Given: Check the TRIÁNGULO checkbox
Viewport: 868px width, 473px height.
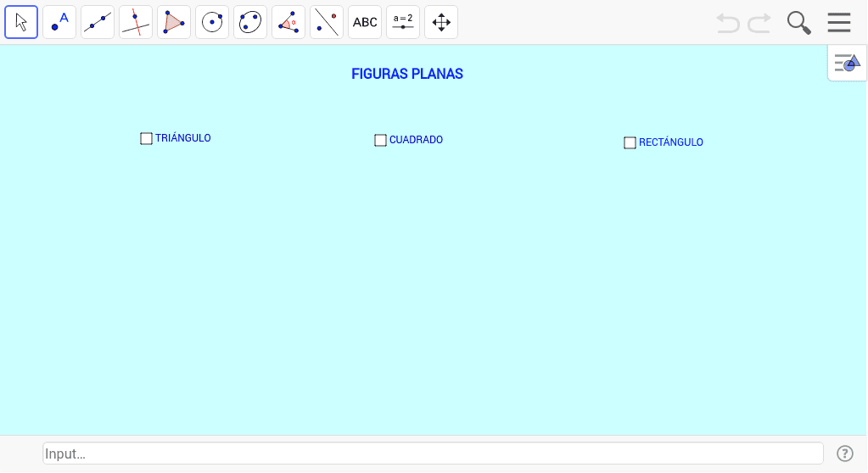Looking at the screenshot, I should coord(146,139).
